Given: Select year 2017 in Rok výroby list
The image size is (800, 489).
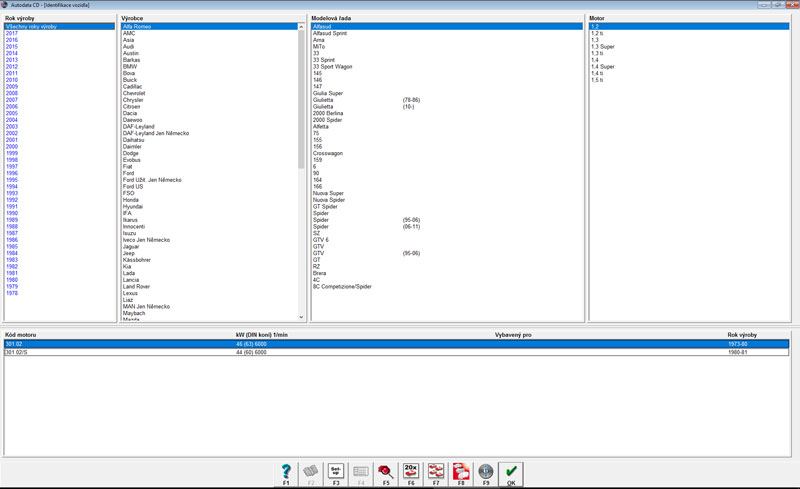Looking at the screenshot, I should [x=12, y=33].
